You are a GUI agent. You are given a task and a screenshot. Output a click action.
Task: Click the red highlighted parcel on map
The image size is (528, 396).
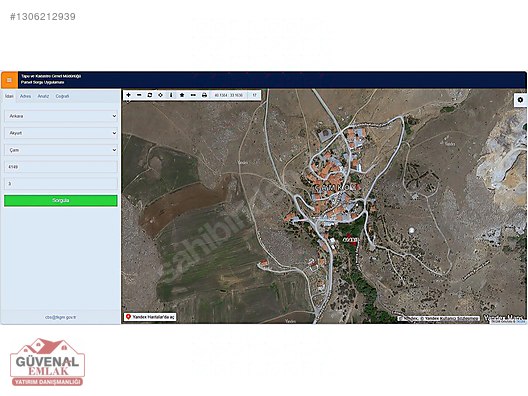350,239
